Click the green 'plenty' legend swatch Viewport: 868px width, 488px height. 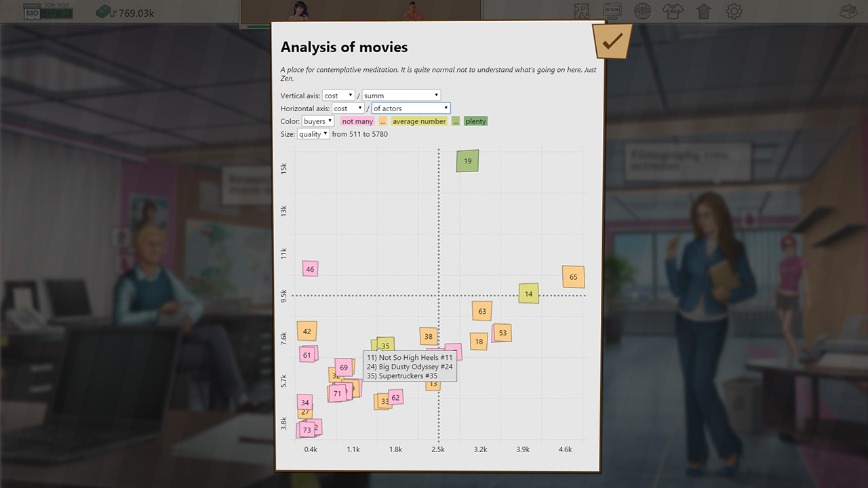(475, 121)
